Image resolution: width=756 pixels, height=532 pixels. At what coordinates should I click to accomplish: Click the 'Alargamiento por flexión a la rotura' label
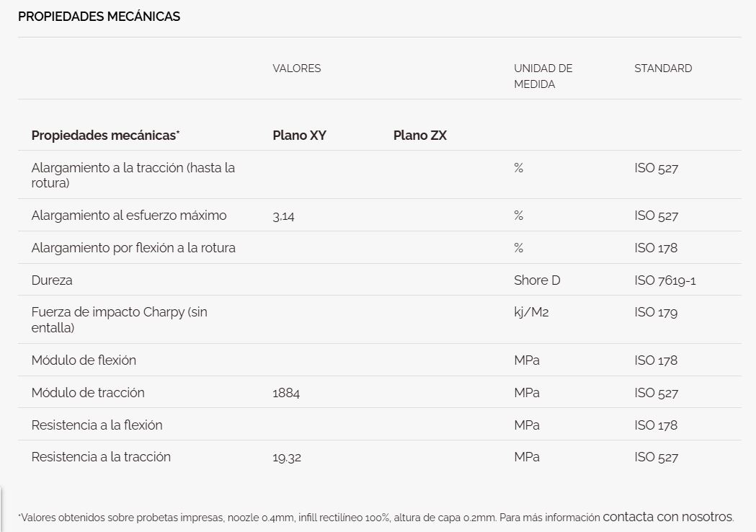coord(133,248)
